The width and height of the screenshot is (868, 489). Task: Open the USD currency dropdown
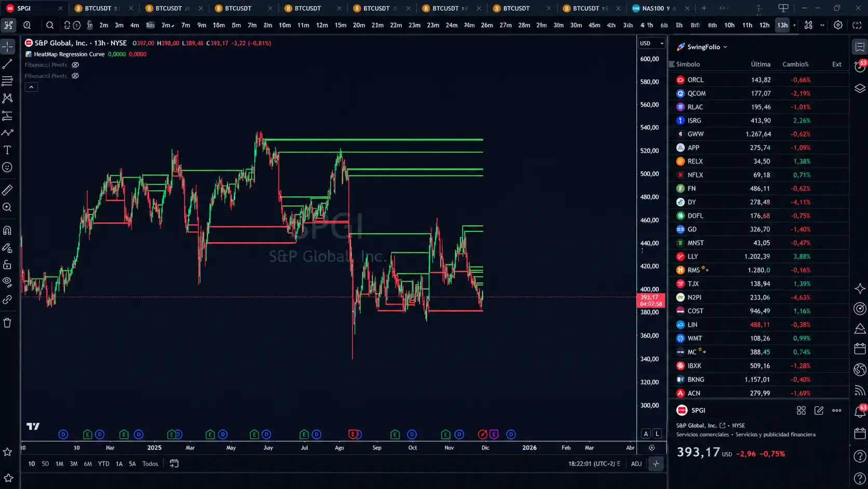click(652, 43)
